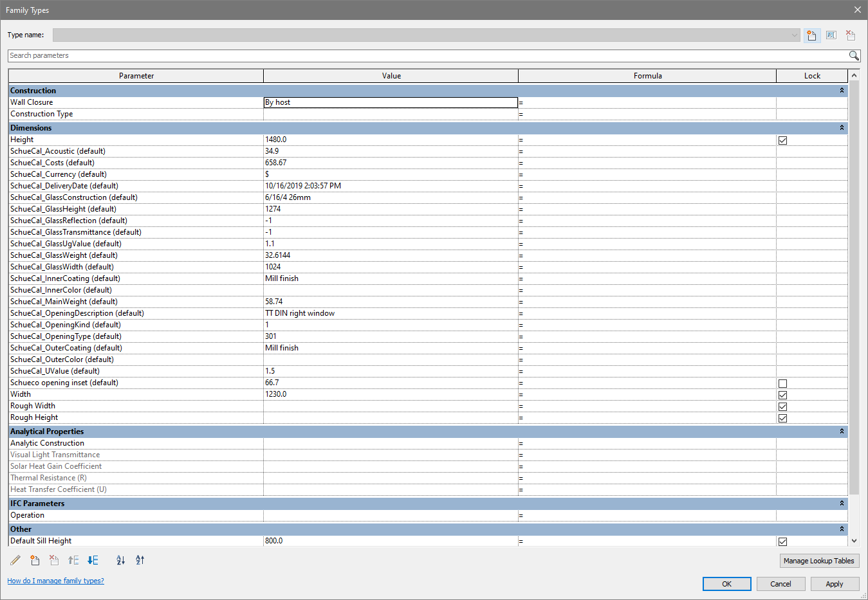
Task: Collapse the Construction parameter group
Action: [x=841, y=91]
